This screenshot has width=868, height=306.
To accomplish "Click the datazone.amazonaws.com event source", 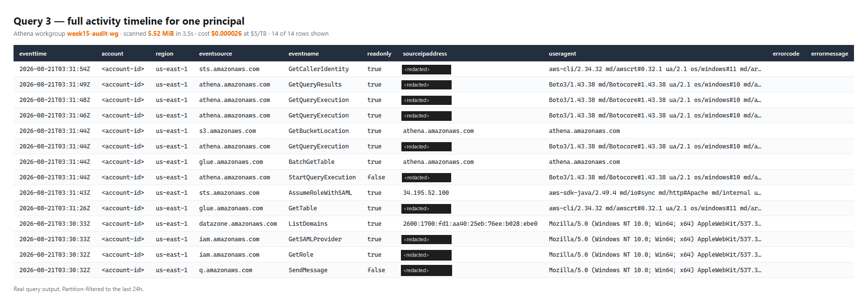I will [238, 224].
